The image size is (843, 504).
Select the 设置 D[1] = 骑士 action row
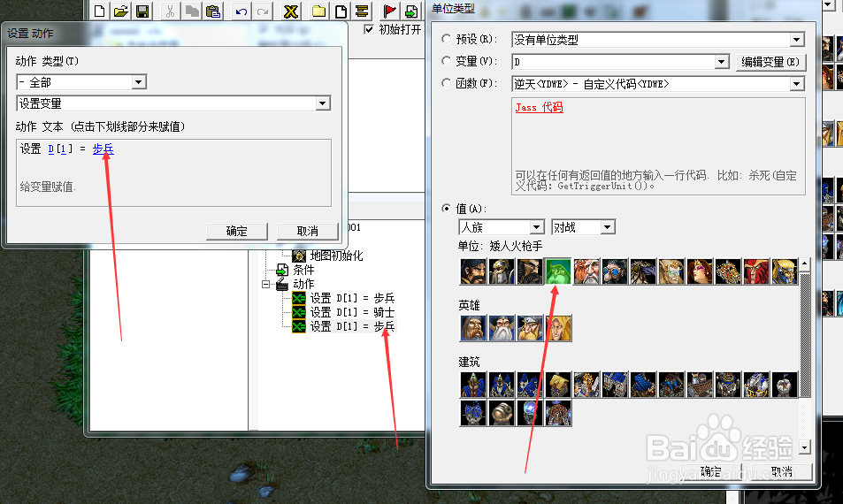[x=344, y=312]
